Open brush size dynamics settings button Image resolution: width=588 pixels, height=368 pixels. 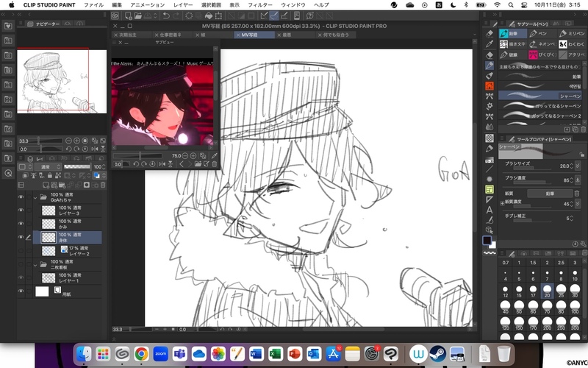pos(578,166)
